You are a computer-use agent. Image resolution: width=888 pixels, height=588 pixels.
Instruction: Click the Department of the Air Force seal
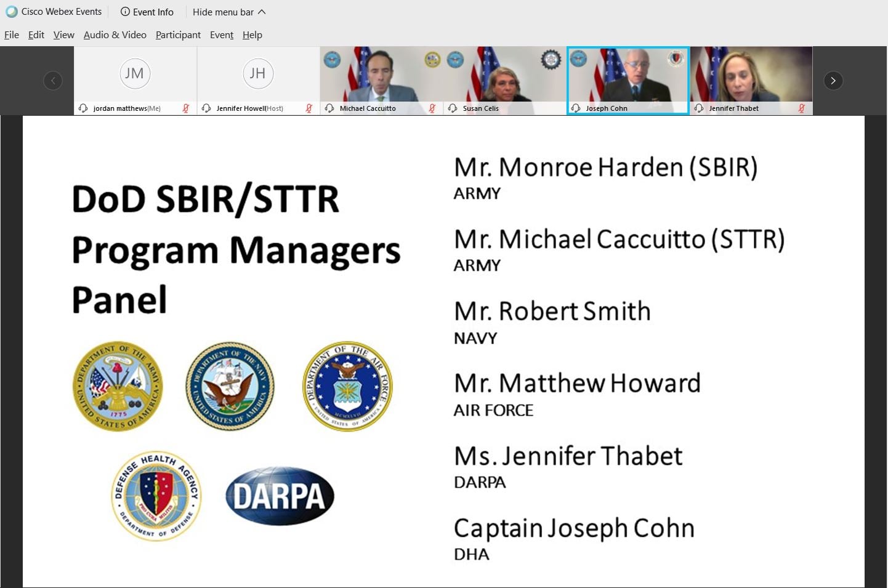point(347,386)
